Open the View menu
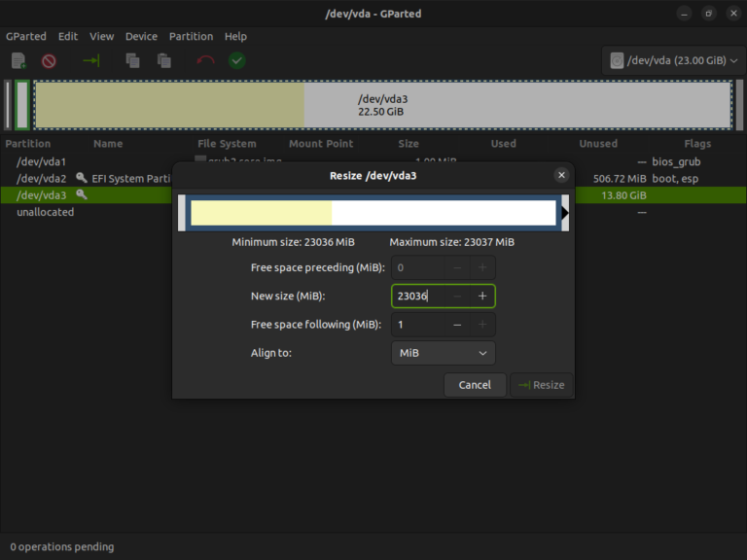This screenshot has width=747, height=560. 101,36
